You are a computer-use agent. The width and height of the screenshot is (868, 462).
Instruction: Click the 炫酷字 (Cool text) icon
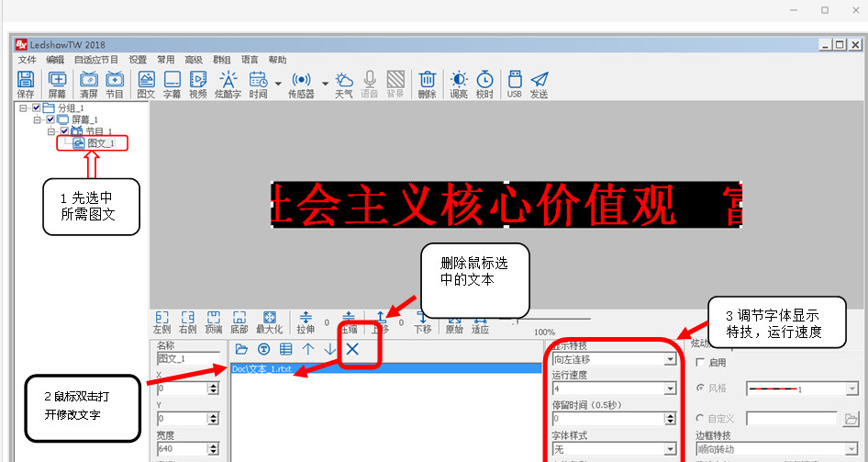click(228, 84)
